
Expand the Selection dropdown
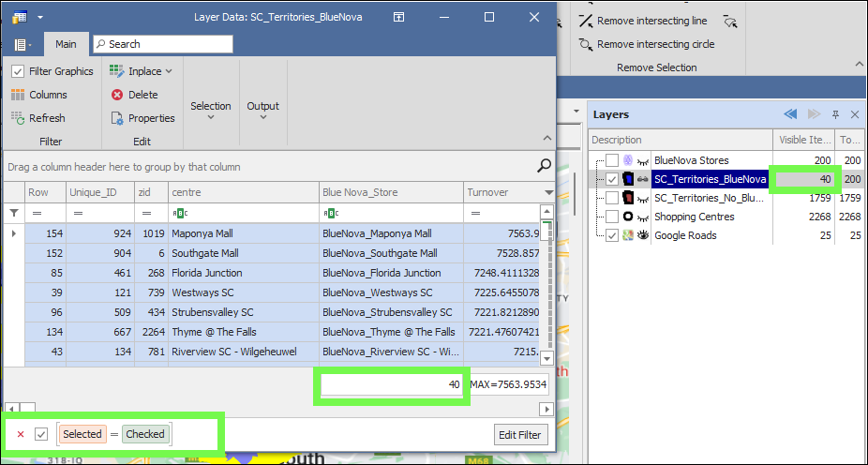tap(210, 111)
